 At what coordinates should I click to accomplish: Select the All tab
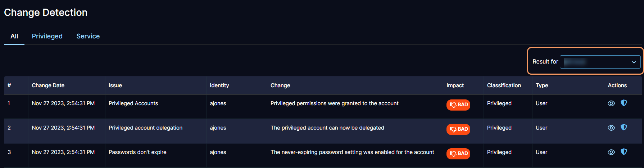coord(14,36)
